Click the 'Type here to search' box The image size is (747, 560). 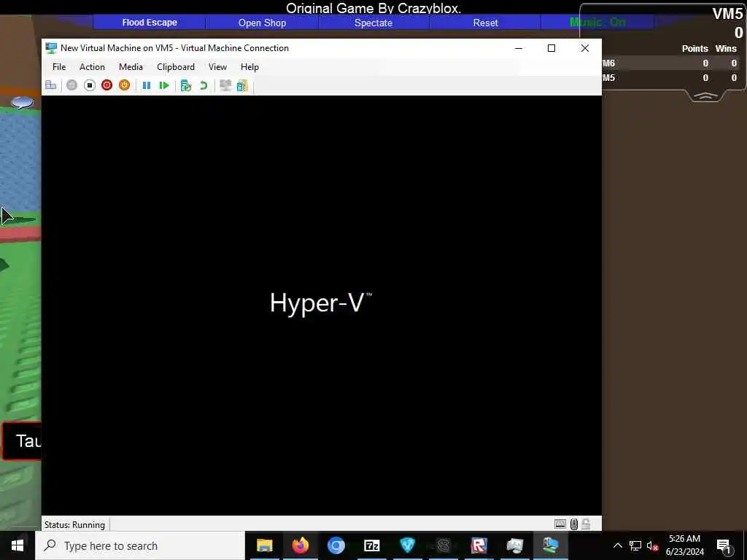(x=140, y=545)
